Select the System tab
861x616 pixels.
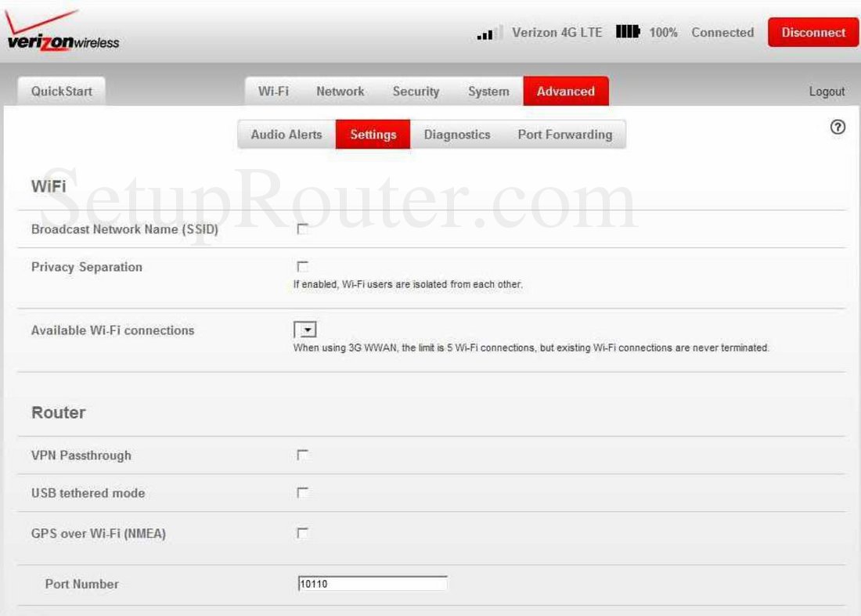488,91
